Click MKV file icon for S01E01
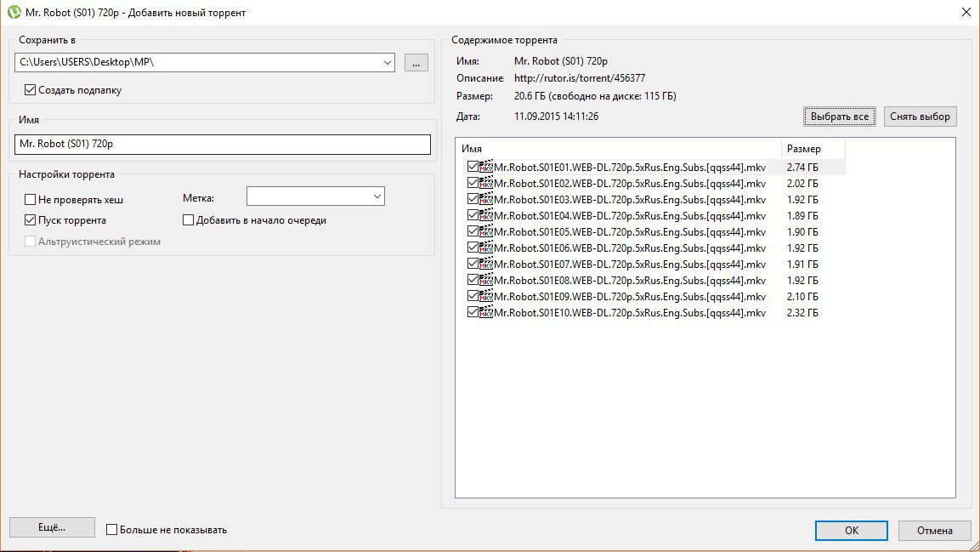This screenshot has width=980, height=552. point(485,167)
